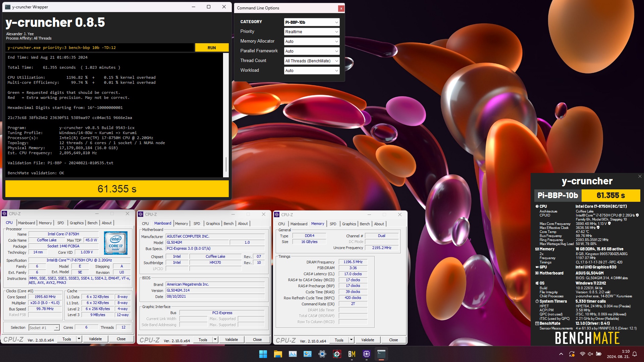The width and height of the screenshot is (644, 362).
Task: Show hidden system tray icons
Action: point(561,354)
